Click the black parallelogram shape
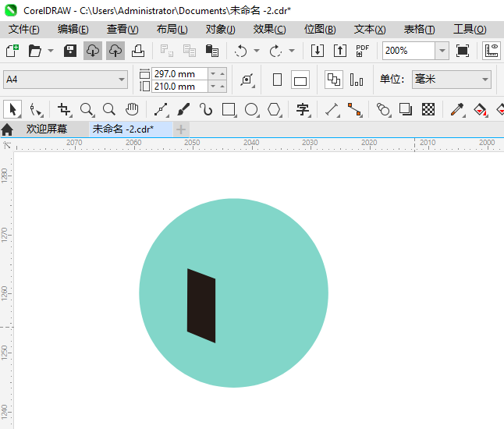This screenshot has height=429, width=504. point(201,306)
